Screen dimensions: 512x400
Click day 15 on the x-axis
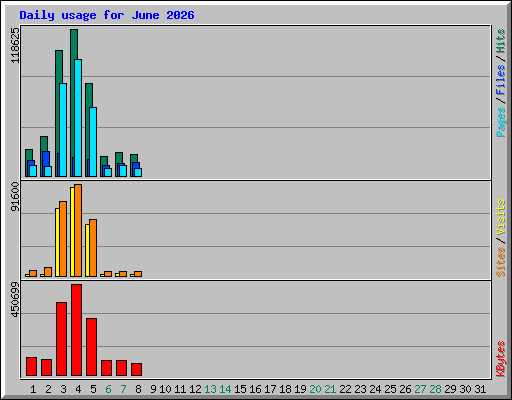[x=240, y=389]
